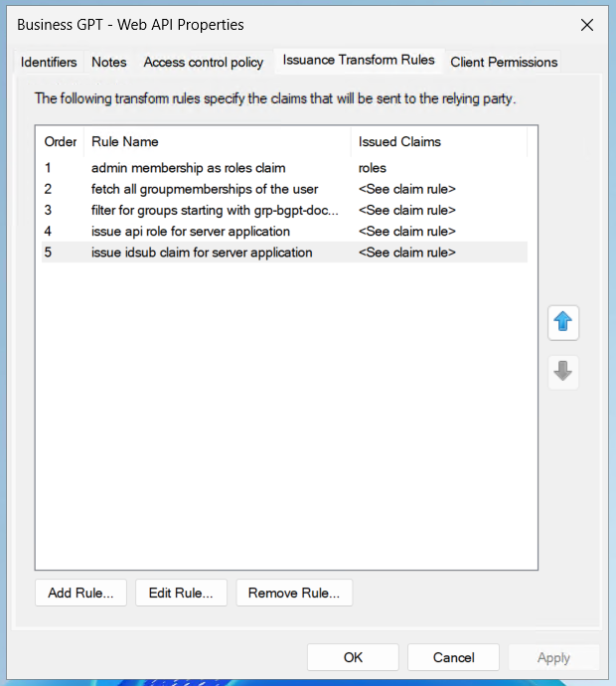The width and height of the screenshot is (616, 686).
Task: Open the Notes tab
Action: 109,62
